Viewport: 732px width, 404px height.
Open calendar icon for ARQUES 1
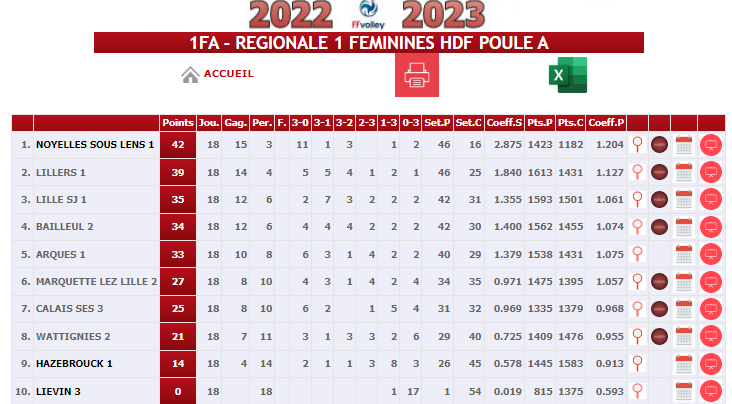point(684,254)
